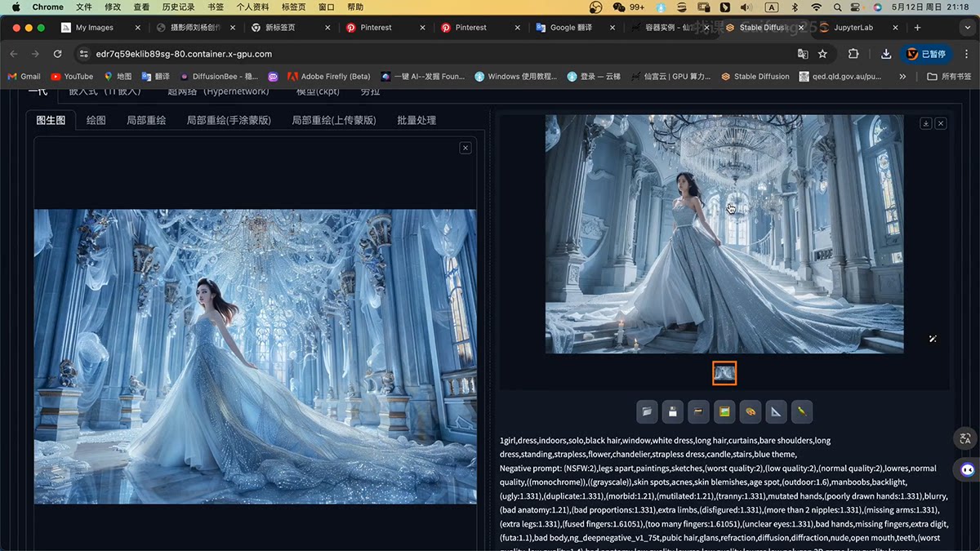Open the 文件 menu

click(x=83, y=7)
